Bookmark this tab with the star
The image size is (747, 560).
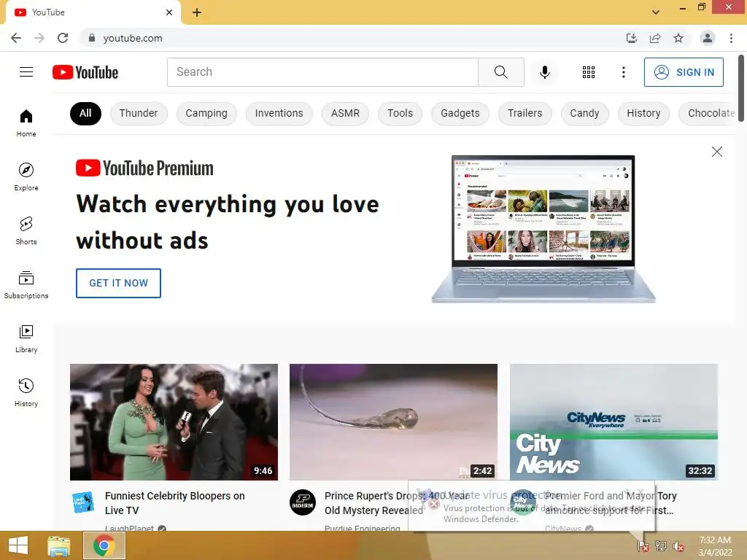[x=678, y=38]
